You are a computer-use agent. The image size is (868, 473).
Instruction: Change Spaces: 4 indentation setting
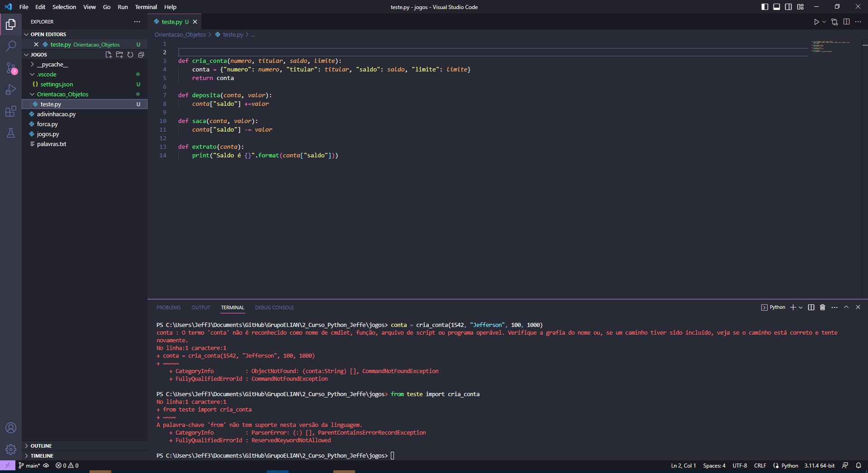coord(714,465)
